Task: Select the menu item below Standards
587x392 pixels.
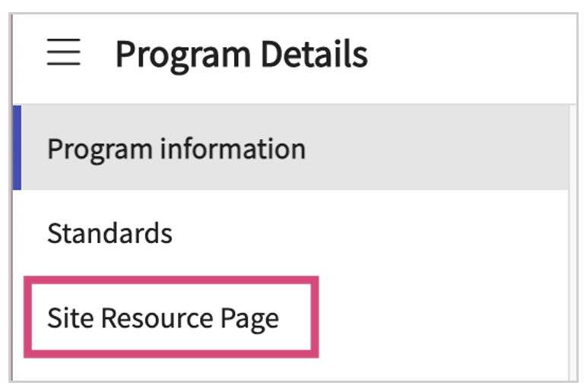Action: coord(163,318)
